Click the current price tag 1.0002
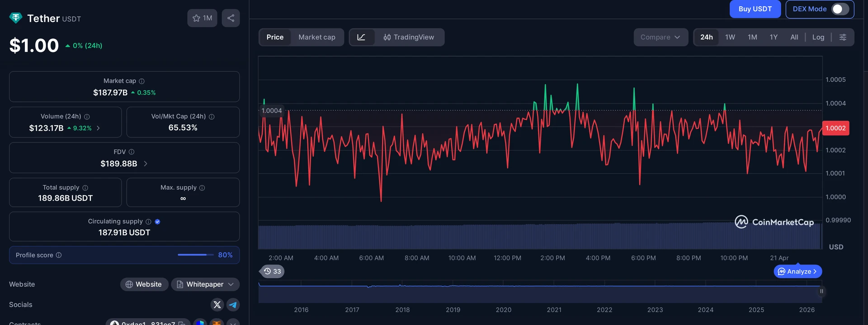The width and height of the screenshot is (868, 325). click(x=835, y=128)
